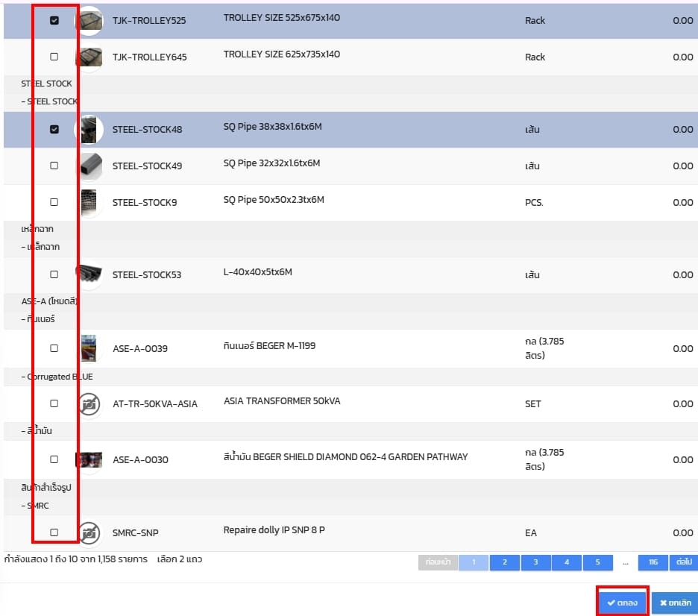
Task: Click the no-photo icon for AT-TR-50KVA-ASIA
Action: click(x=89, y=404)
